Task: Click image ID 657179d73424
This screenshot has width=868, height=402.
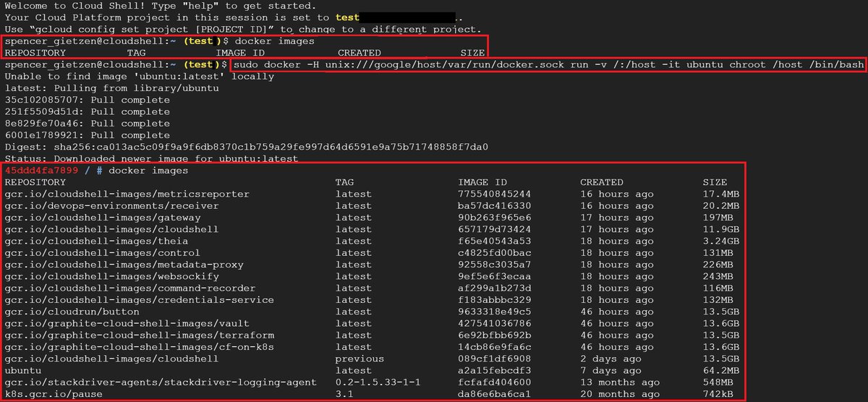Action: click(x=495, y=229)
